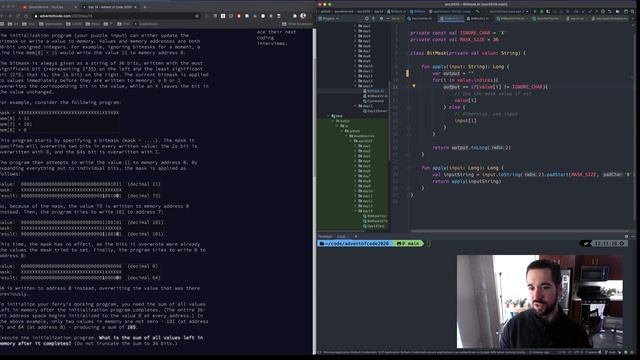Open the browser extensions puzzle icon
Viewport: 640px width, 360px height.
tap(295, 16)
